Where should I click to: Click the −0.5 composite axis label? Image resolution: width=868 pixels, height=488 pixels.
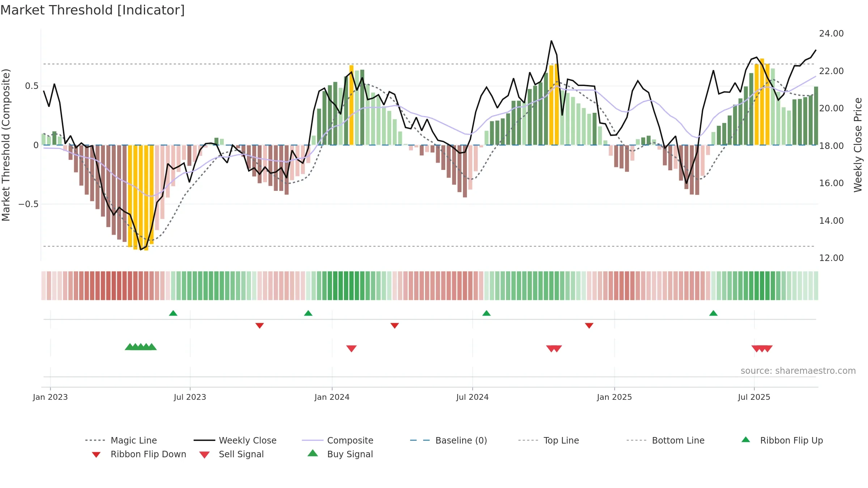pos(29,204)
